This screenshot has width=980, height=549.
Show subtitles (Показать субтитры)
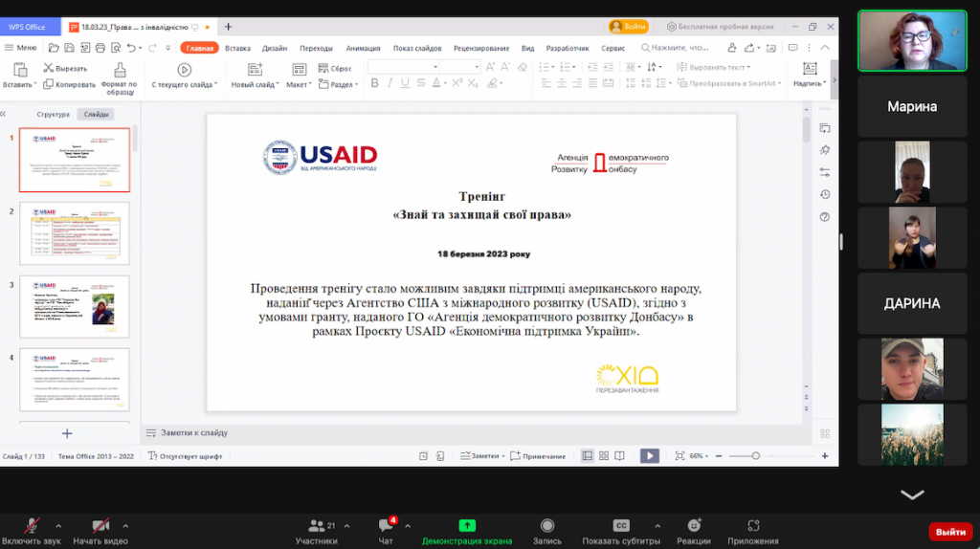(620, 532)
